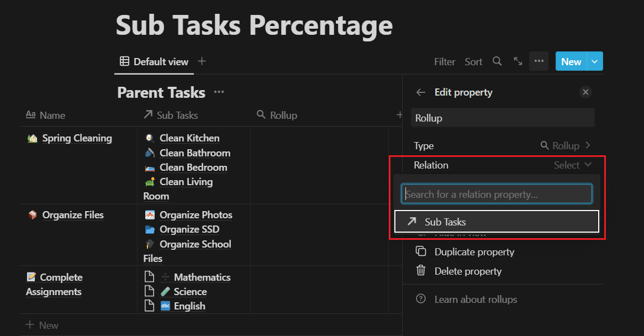Open the three-dot view options menu
644x336 pixels.
tap(539, 61)
